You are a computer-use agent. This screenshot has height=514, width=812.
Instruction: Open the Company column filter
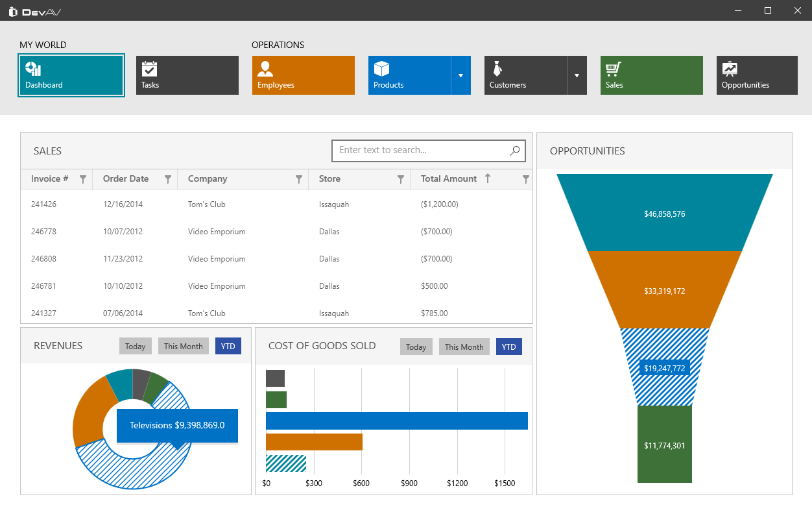[x=299, y=179]
